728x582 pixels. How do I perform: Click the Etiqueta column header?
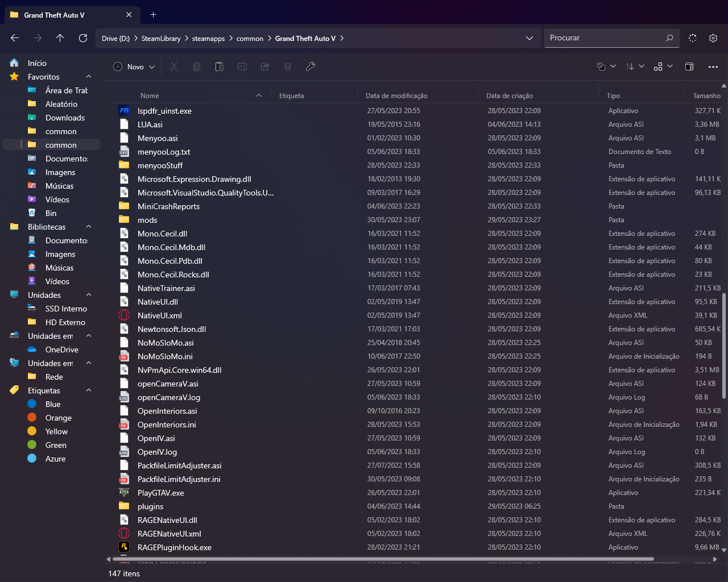pos(291,95)
